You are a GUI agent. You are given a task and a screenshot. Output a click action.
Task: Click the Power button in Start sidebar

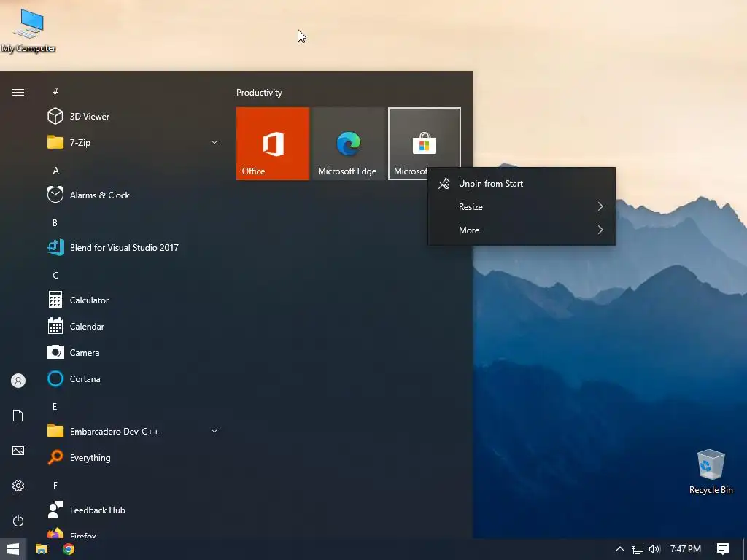(18, 521)
